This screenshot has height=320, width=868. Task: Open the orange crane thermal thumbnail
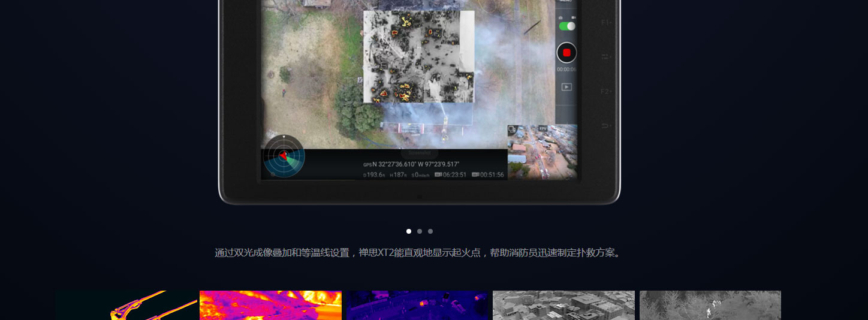[x=127, y=306]
